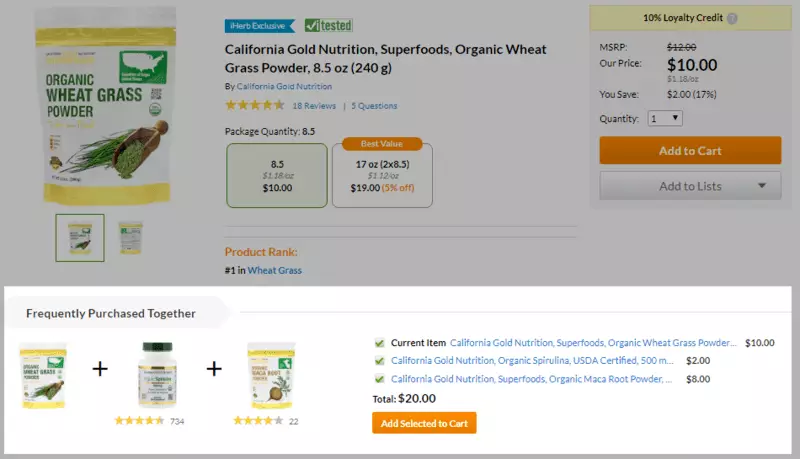The height and width of the screenshot is (459, 800).
Task: Click Add Selected to Cart
Action: [x=424, y=423]
